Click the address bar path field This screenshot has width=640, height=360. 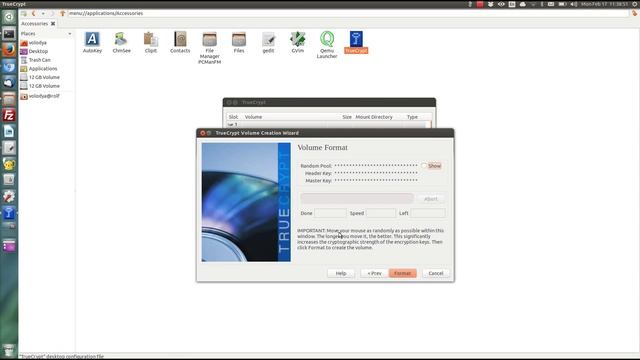click(348, 13)
